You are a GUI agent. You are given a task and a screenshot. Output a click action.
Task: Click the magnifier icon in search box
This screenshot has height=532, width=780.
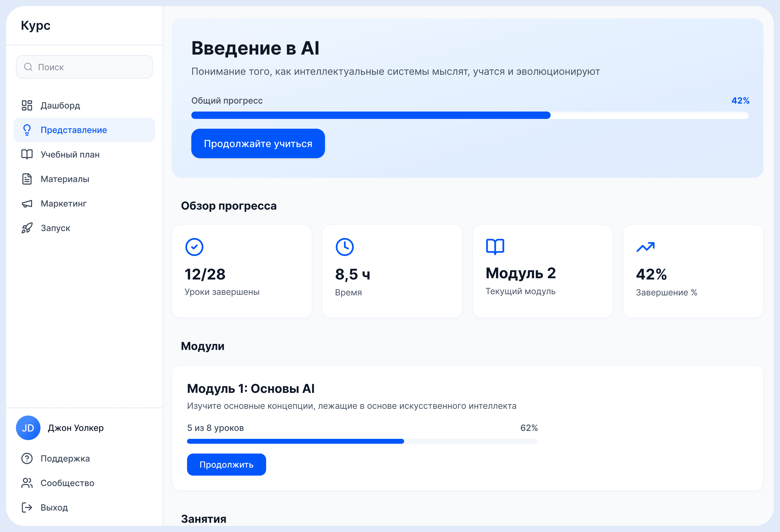pos(28,67)
